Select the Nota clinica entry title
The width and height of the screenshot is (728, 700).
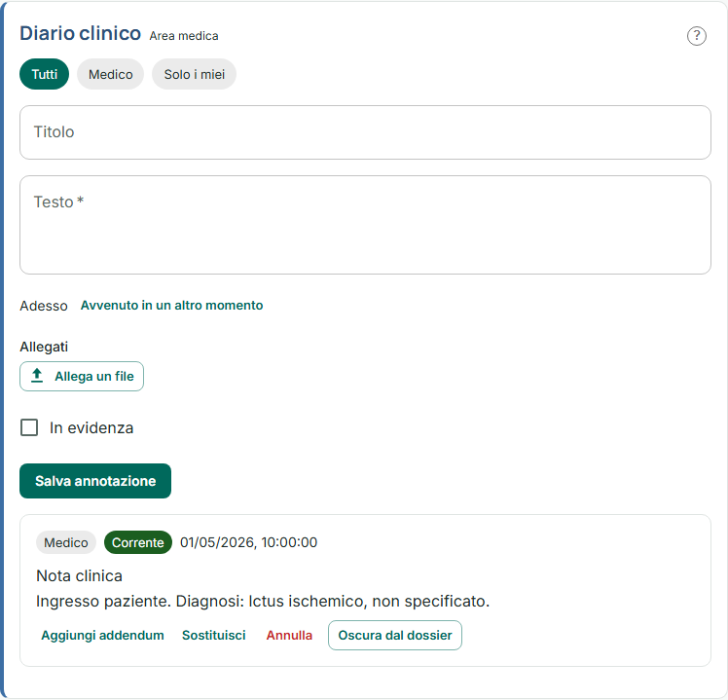80,576
